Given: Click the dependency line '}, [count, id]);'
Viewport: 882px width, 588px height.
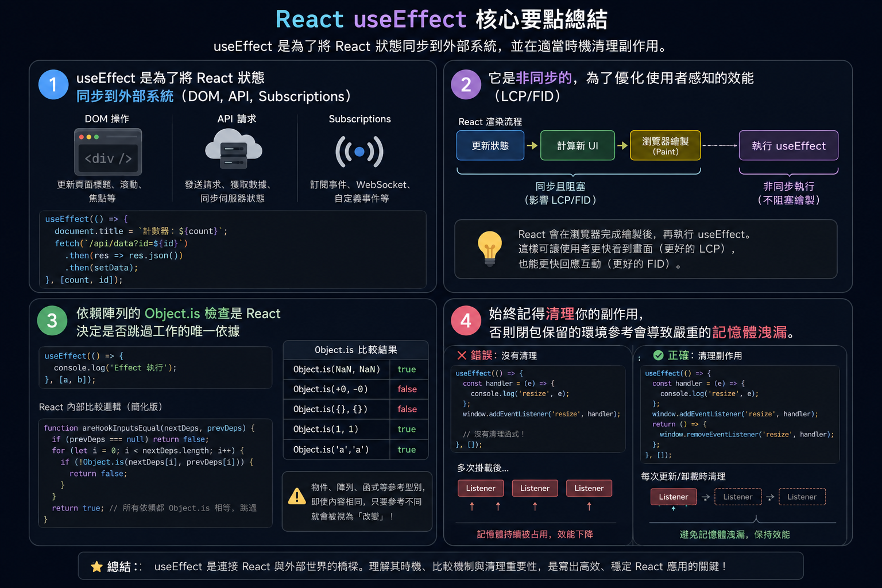Looking at the screenshot, I should click(84, 280).
